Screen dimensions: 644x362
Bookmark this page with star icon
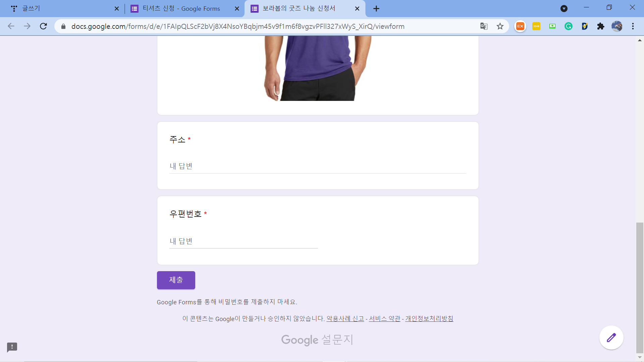point(500,26)
